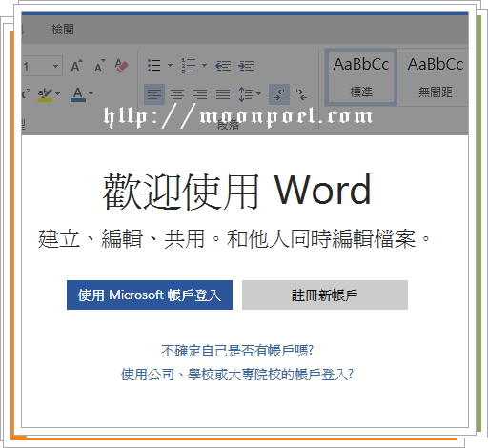Click the numbered list icon

point(189,66)
